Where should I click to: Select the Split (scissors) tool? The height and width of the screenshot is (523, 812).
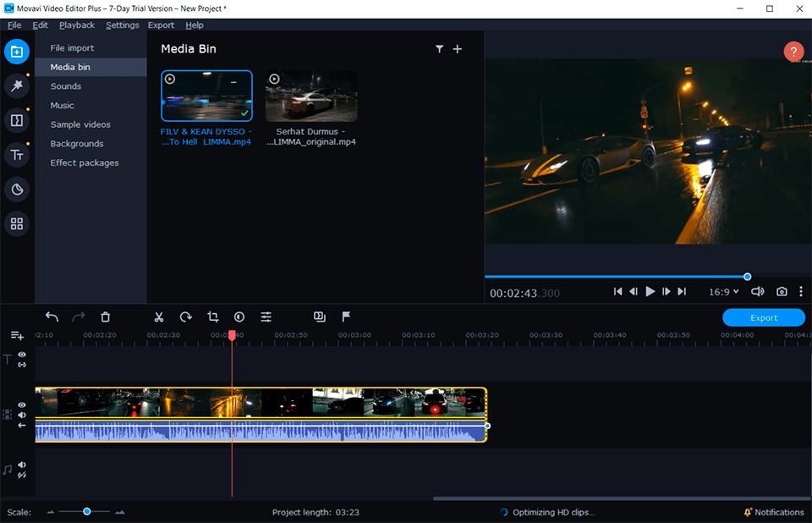pos(158,317)
